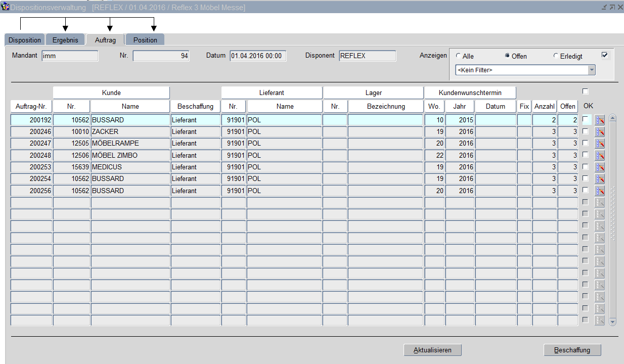Open the Position tab
The image size is (624, 364).
pyautogui.click(x=145, y=40)
